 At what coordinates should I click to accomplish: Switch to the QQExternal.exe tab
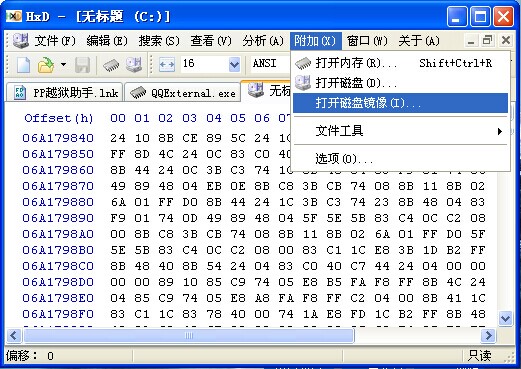tap(182, 92)
